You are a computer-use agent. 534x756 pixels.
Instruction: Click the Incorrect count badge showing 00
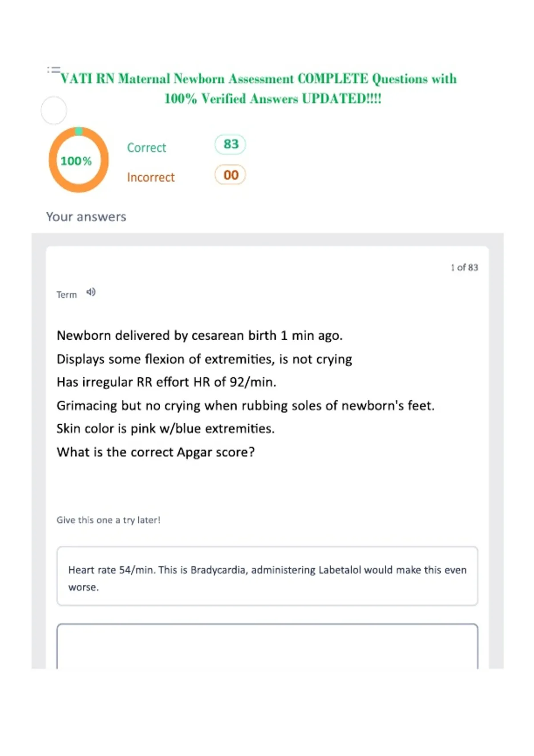(230, 175)
